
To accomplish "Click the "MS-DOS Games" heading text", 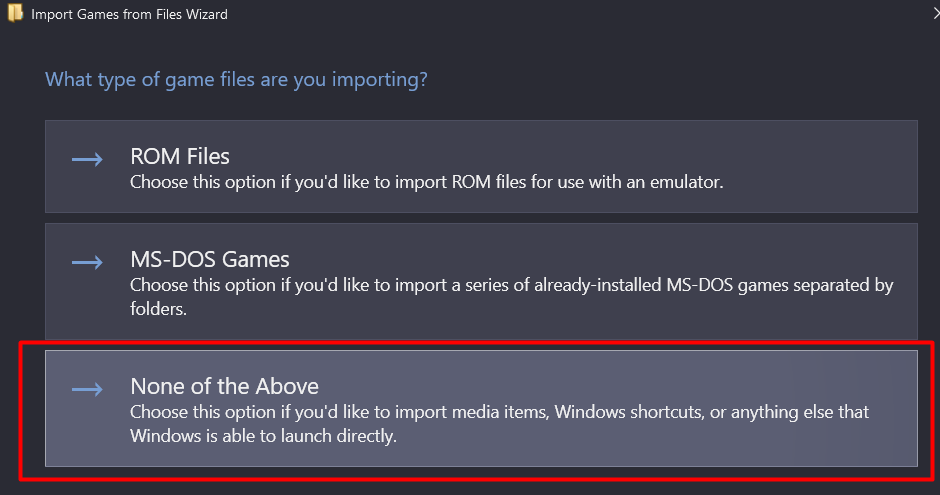I will [210, 260].
